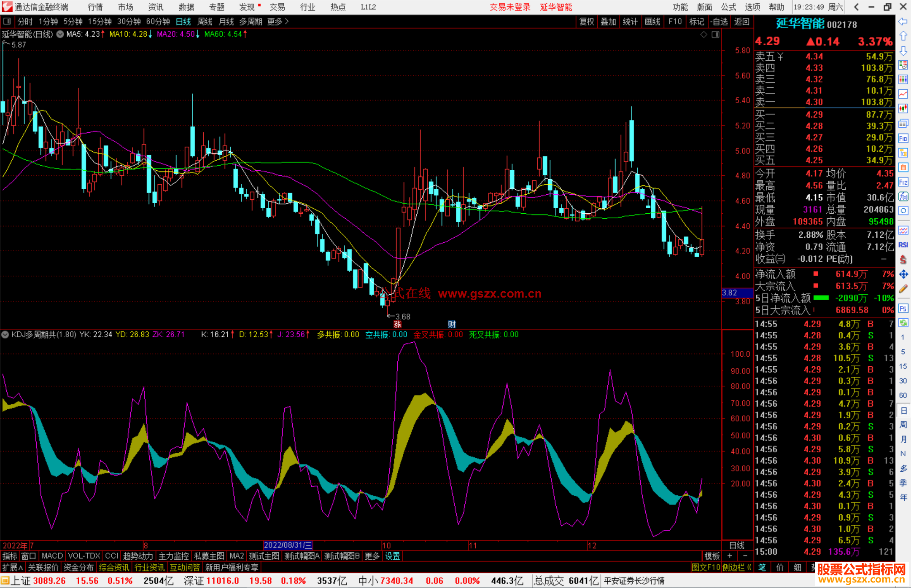Open the orange document report icon
The image size is (911, 588).
903,167
